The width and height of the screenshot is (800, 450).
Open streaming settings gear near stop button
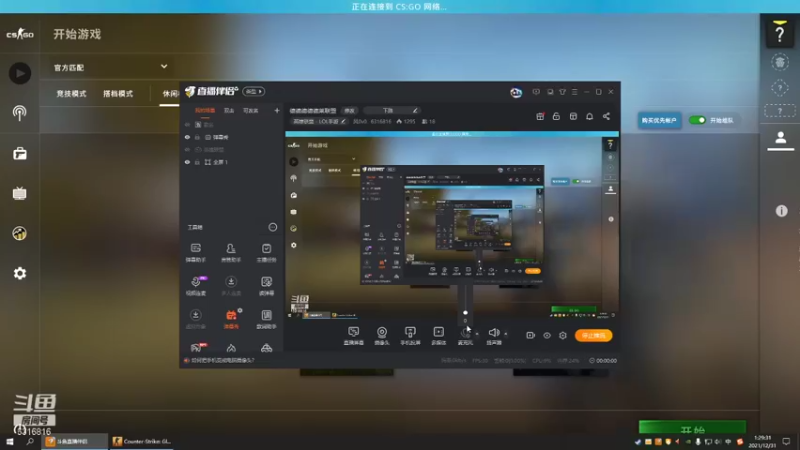563,335
